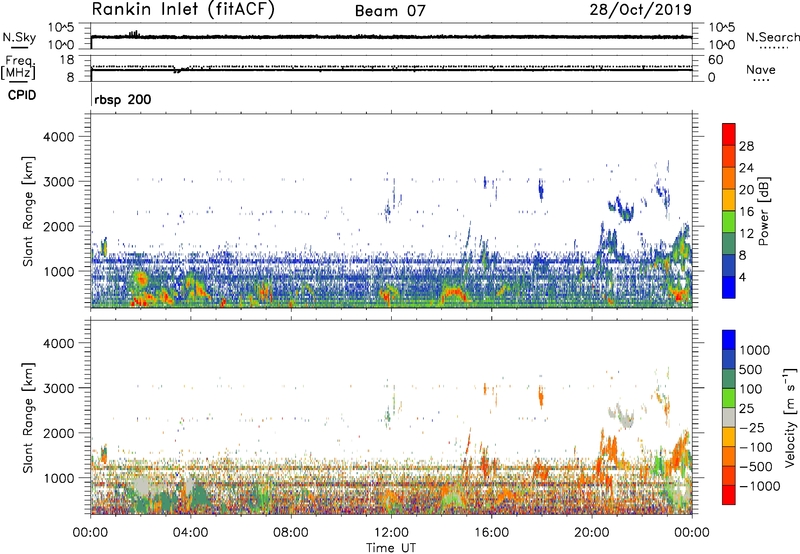800x554 pixels.
Task: Click the '-1000' label on velocity colorbar
Action: [x=760, y=486]
